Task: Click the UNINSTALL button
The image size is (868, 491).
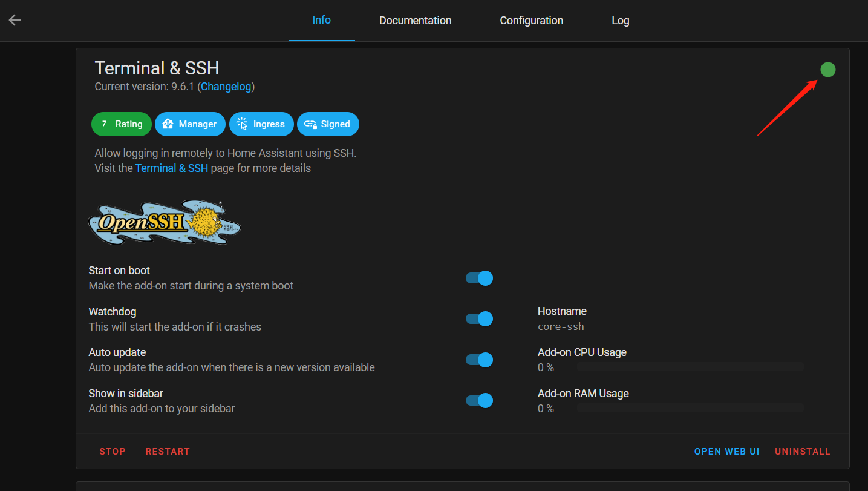Action: click(x=803, y=452)
